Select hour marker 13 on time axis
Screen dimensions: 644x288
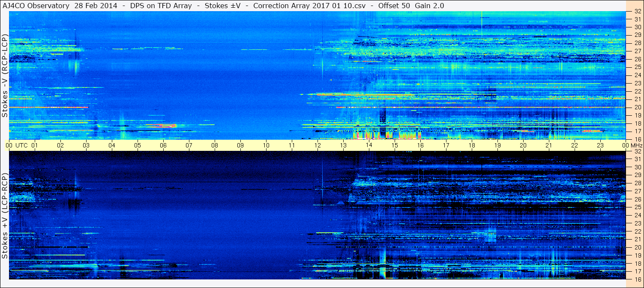tap(343, 145)
